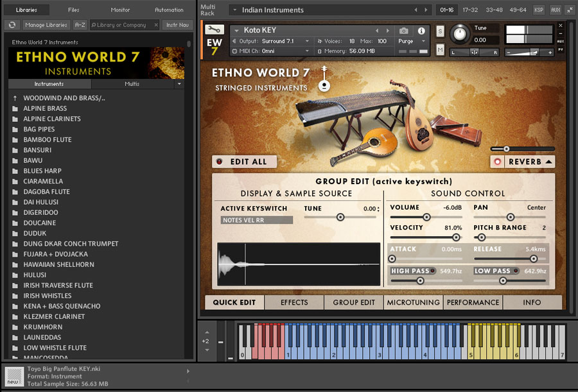
Task: Click previous instrument arrow beside Koto KEY
Action: (x=377, y=31)
